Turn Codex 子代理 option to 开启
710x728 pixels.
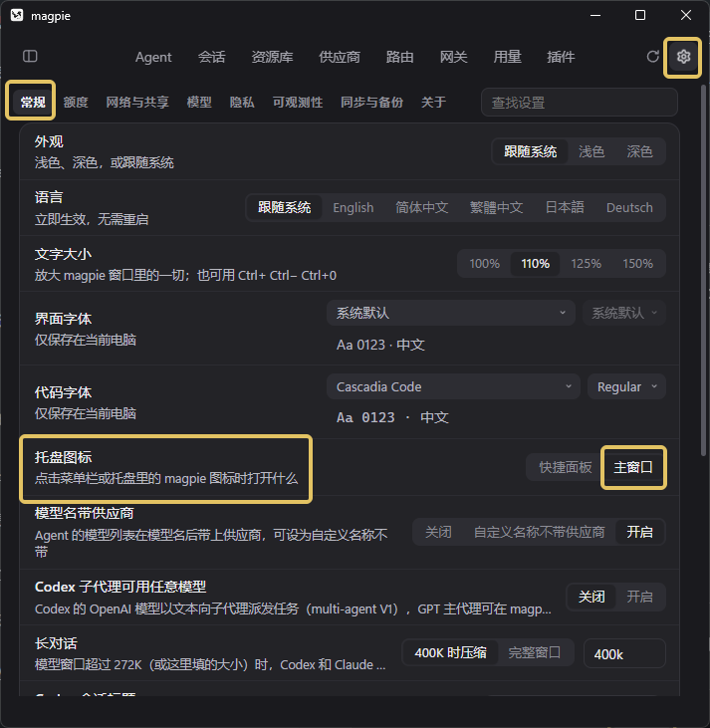tap(640, 597)
